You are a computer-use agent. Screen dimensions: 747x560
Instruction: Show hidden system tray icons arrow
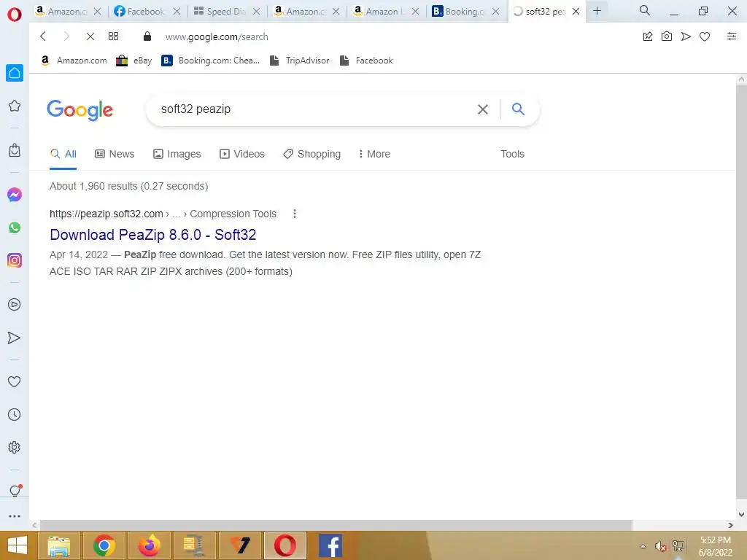pos(643,546)
